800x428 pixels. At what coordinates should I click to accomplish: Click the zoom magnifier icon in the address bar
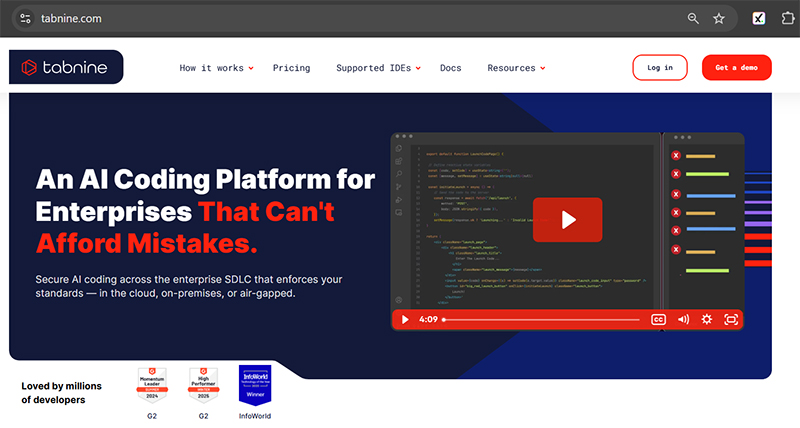click(x=694, y=18)
